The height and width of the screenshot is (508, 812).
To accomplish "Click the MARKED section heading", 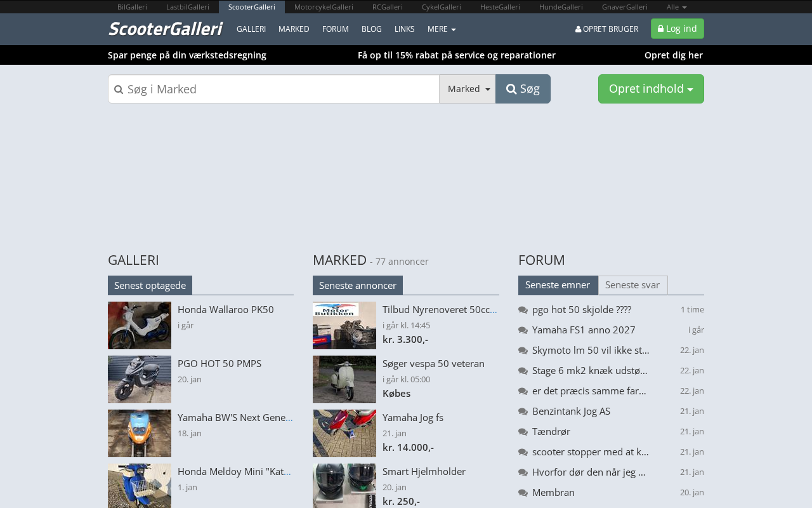I will tap(340, 260).
